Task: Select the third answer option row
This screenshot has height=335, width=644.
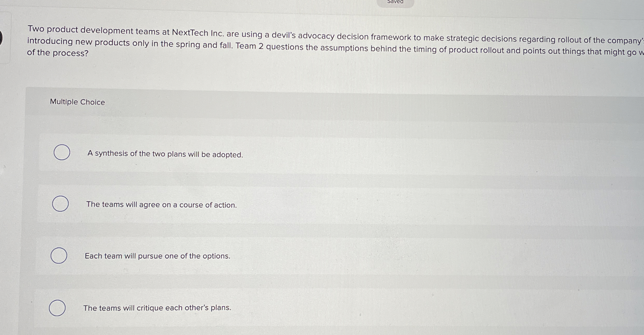Action: click(x=182, y=256)
